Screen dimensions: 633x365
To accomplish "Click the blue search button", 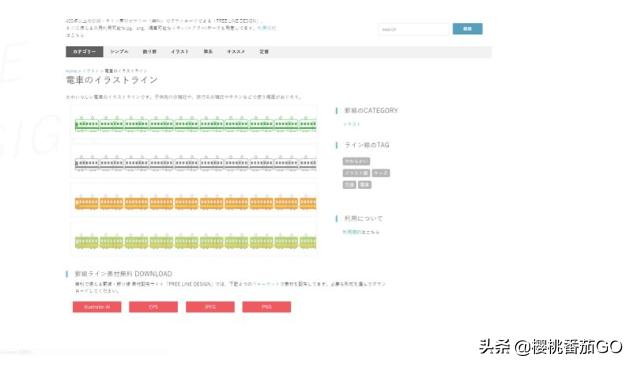I will tap(467, 29).
